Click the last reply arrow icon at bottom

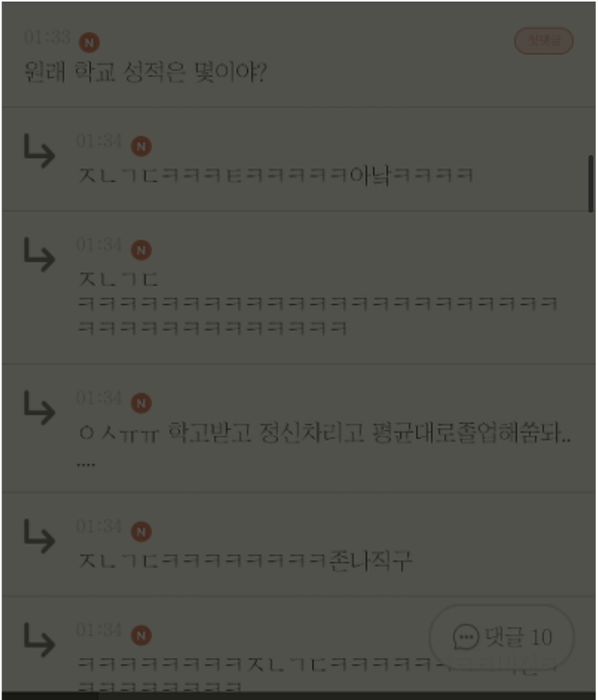39,640
